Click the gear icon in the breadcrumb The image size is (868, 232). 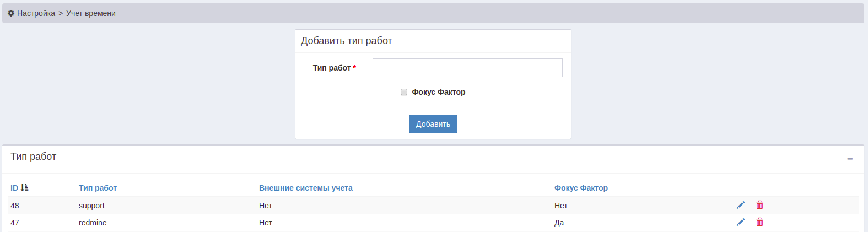click(x=11, y=13)
